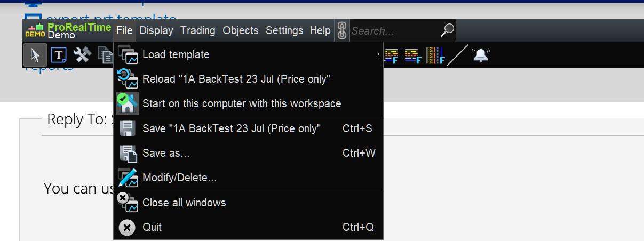Open the Trading menu
The height and width of the screenshot is (241, 644).
(197, 31)
